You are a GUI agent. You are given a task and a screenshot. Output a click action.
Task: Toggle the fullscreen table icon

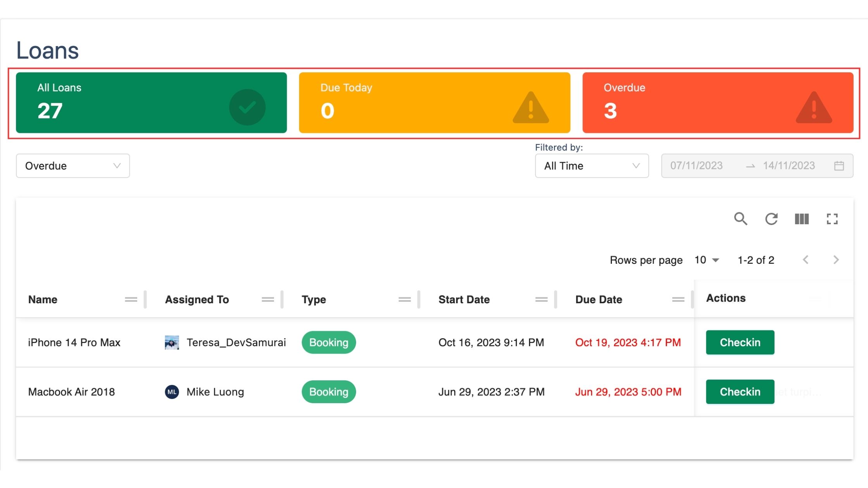pyautogui.click(x=832, y=219)
